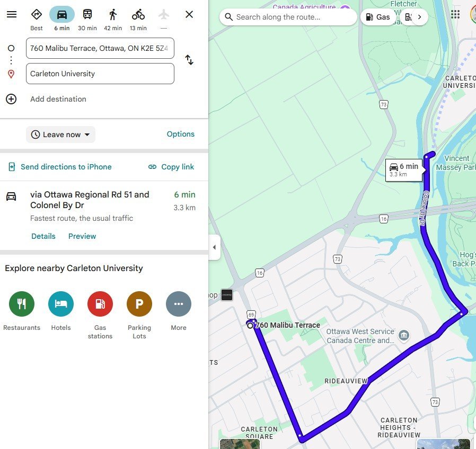
Task: Explore nearby Gas stations
Action: coord(100,304)
